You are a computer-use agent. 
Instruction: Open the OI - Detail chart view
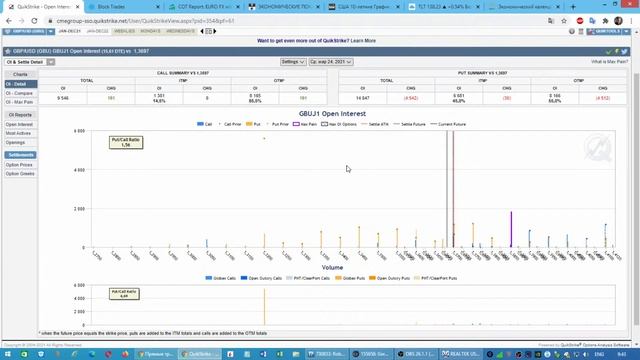21,84
